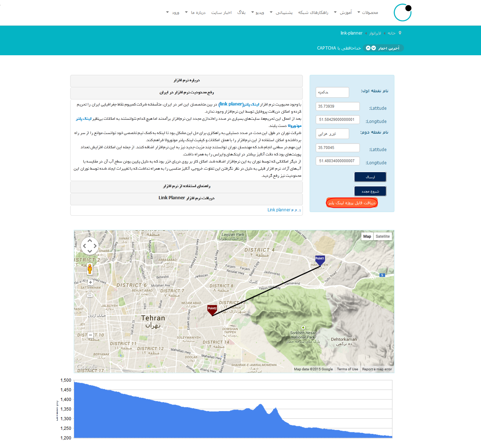
Task: Click the red دریافت فایل پروژه لینک پلنر button
Action: (352, 203)
